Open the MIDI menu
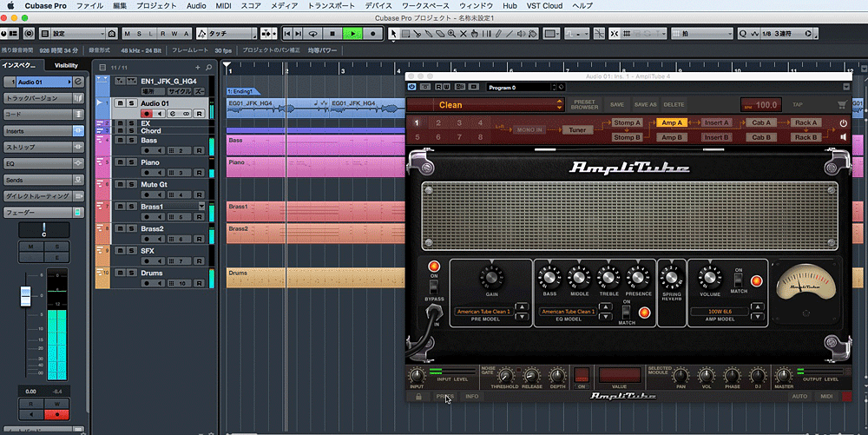868x435 pixels. pos(223,5)
